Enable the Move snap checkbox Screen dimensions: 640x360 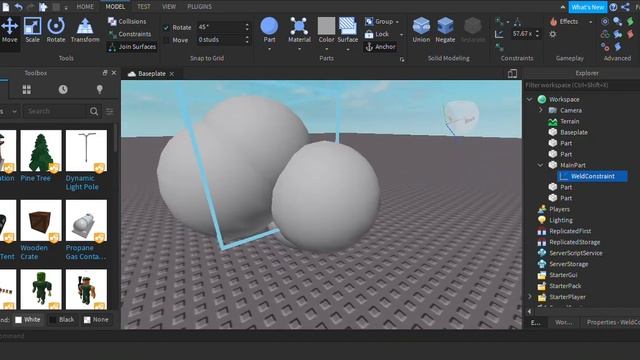[x=166, y=40]
